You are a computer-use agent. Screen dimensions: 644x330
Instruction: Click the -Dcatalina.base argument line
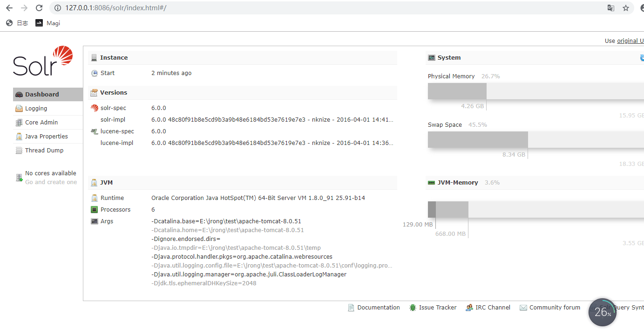click(x=226, y=221)
